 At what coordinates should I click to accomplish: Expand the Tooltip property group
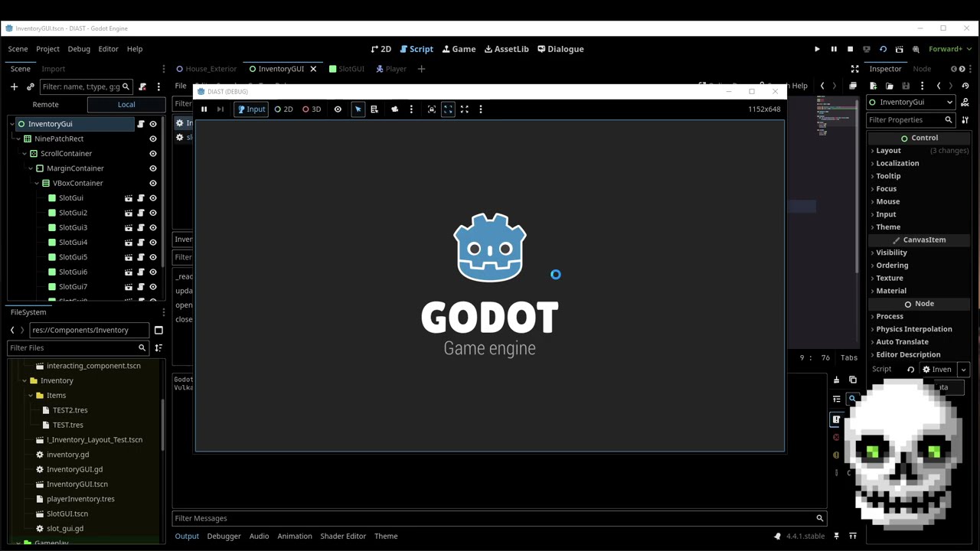[888, 176]
